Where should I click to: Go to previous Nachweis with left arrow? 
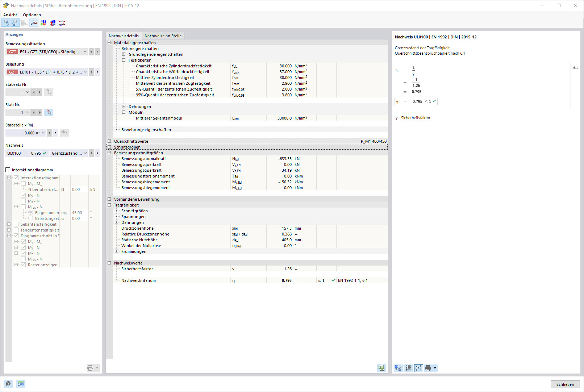coord(91,153)
